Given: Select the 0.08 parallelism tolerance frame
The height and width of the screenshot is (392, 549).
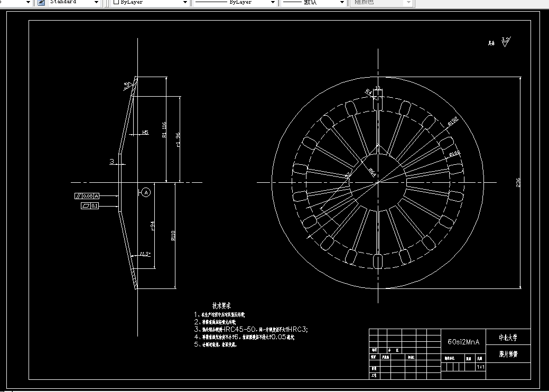Looking at the screenshot, I should (87, 196).
